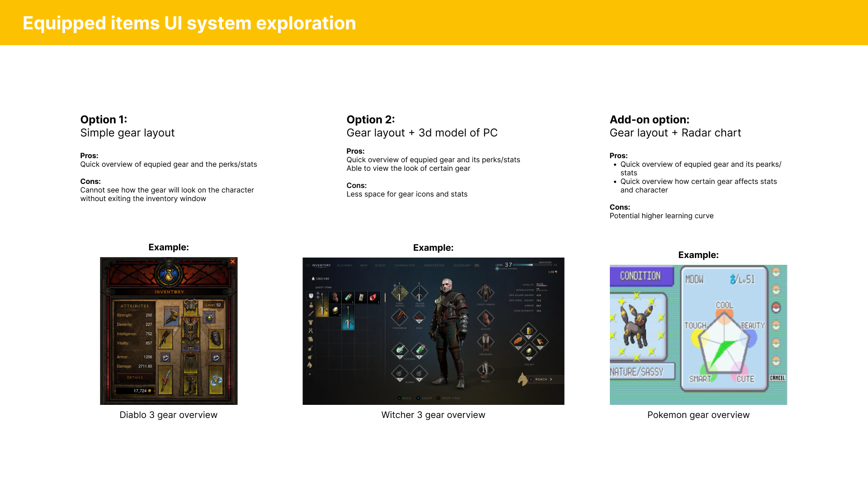868x488 pixels.
Task: Open the Inventory tab in the Witcher menu
Action: coord(321,266)
